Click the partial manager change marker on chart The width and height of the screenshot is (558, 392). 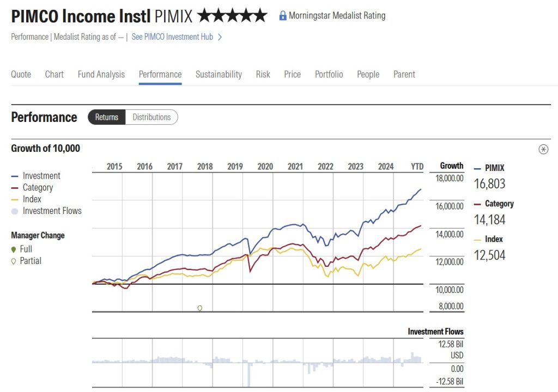tap(200, 308)
